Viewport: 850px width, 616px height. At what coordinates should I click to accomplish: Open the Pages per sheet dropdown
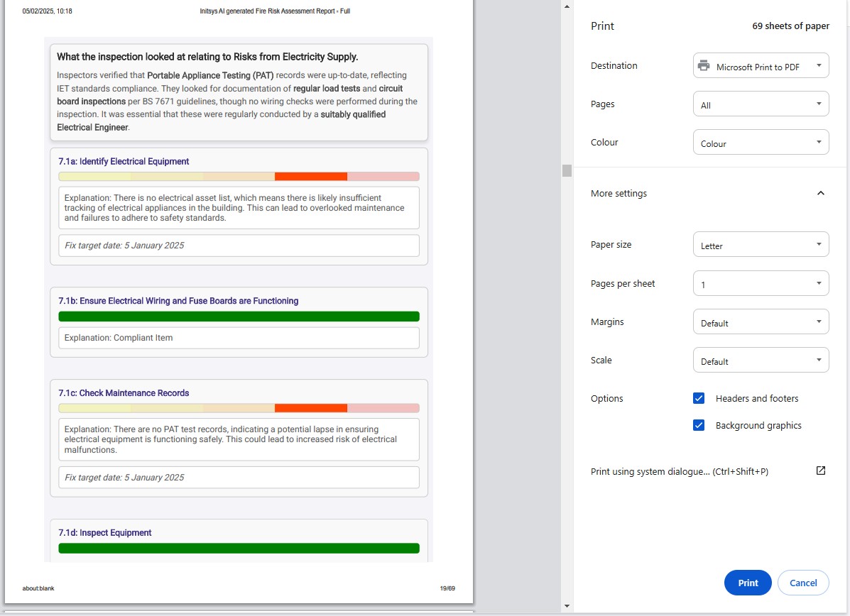pos(761,283)
